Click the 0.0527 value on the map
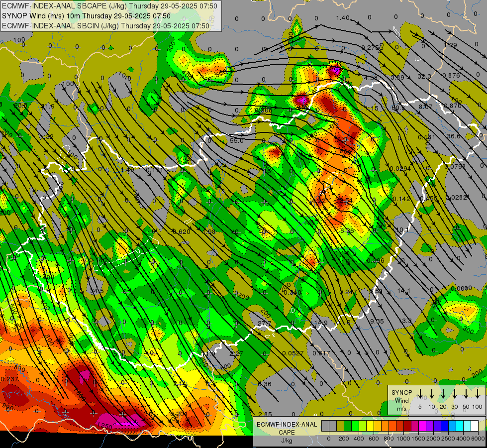Screen dimensions: 487x448 [x=293, y=353]
